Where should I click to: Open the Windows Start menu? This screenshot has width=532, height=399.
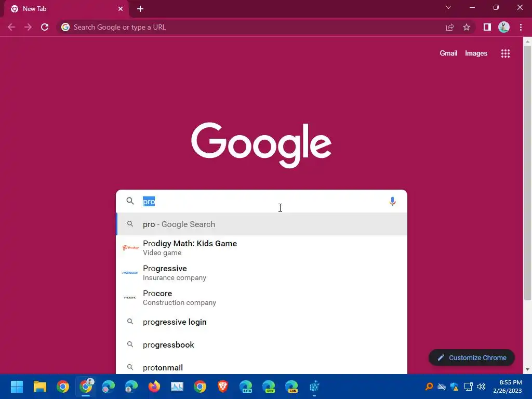pos(17,387)
